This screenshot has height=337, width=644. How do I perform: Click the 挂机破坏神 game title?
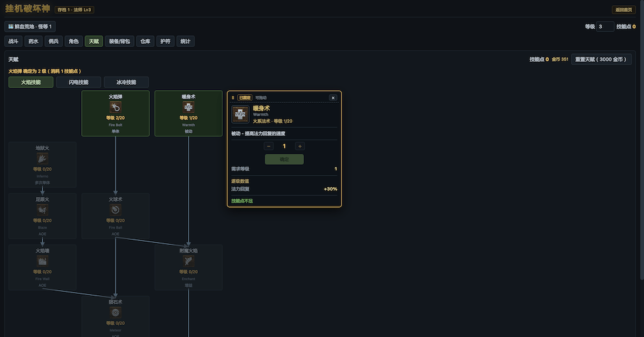(x=28, y=8)
